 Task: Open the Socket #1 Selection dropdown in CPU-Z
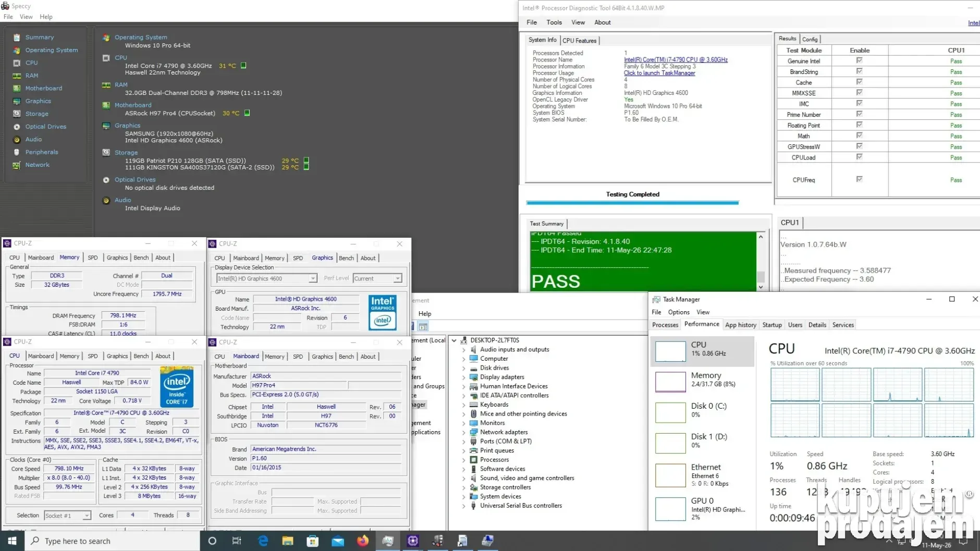coord(67,516)
